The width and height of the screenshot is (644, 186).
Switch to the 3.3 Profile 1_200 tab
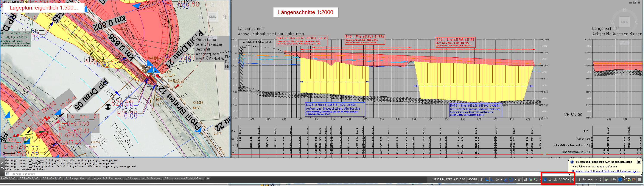pos(52,178)
